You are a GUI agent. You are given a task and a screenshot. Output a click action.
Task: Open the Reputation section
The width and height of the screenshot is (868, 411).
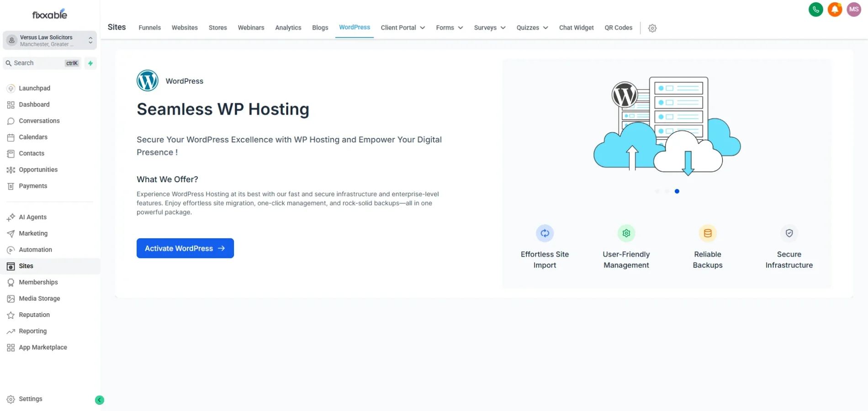point(34,315)
